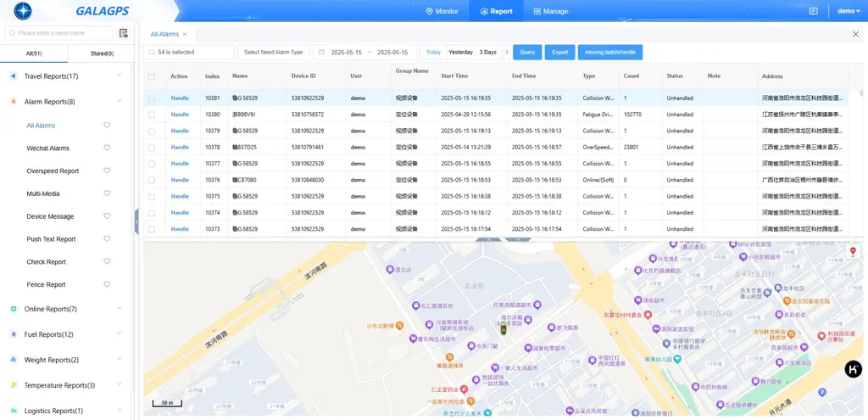The image size is (868, 420).
Task: Click the GALAGPS globe logo
Action: tap(23, 10)
